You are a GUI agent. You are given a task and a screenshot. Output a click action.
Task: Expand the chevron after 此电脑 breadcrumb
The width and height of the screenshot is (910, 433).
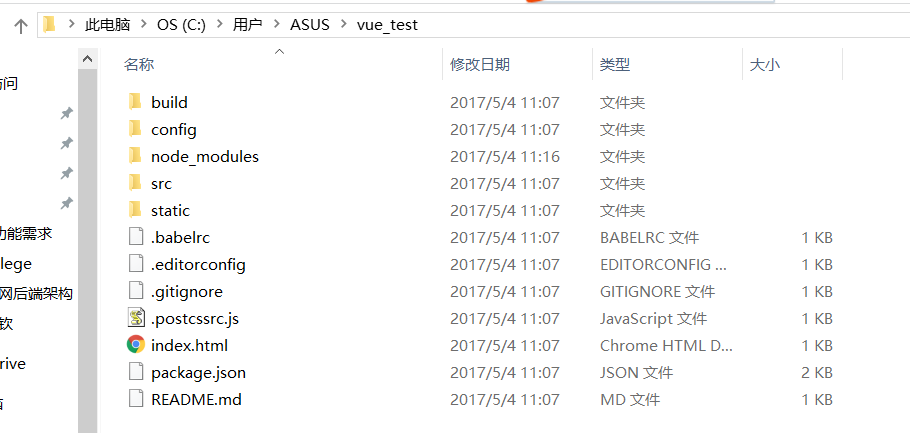pyautogui.click(x=142, y=25)
